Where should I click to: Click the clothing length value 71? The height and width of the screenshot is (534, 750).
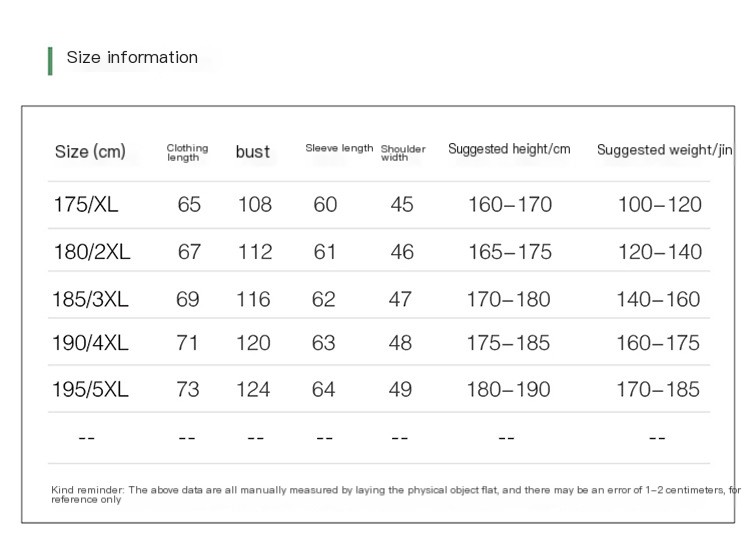tap(187, 343)
